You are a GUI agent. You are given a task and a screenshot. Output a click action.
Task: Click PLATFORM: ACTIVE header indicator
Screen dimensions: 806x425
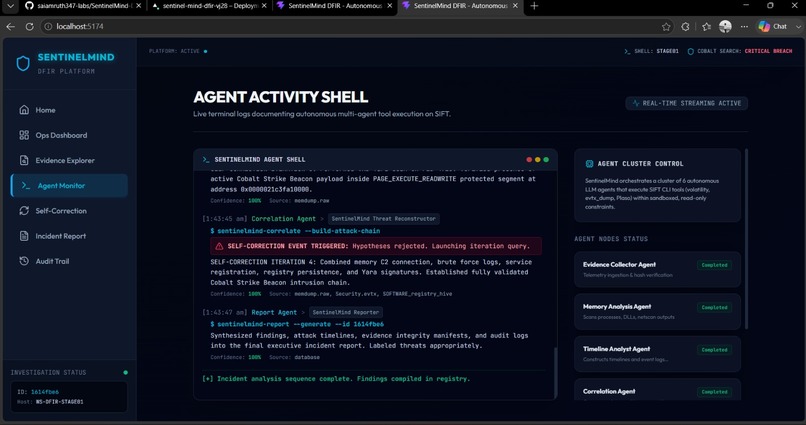178,51
